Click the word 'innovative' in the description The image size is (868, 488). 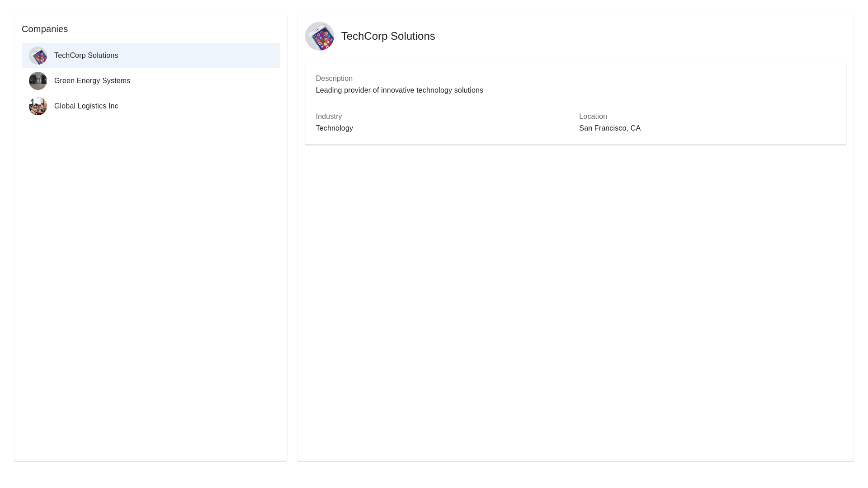[x=397, y=90]
